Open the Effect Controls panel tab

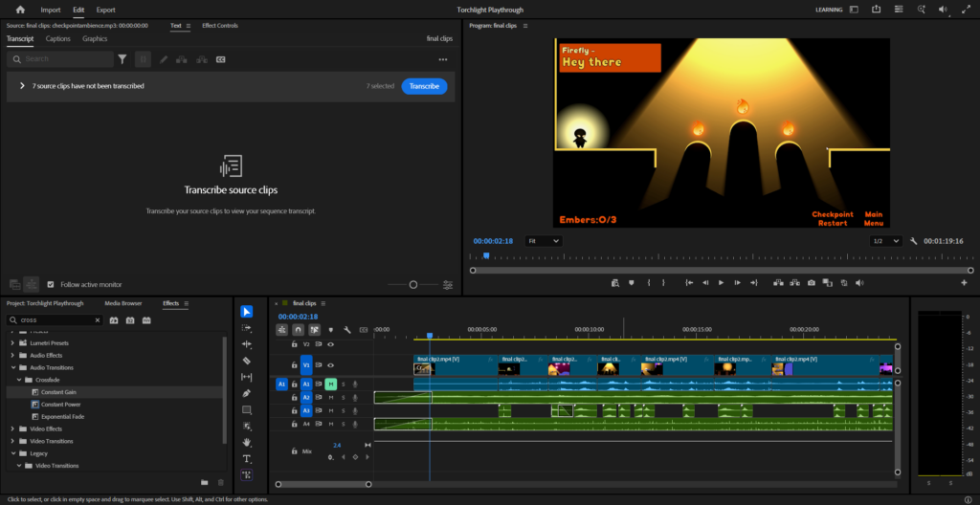(220, 26)
